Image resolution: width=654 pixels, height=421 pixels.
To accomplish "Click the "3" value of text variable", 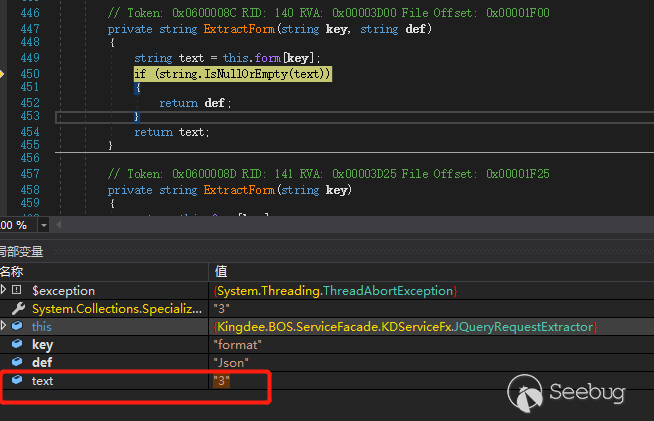I will click(x=221, y=381).
